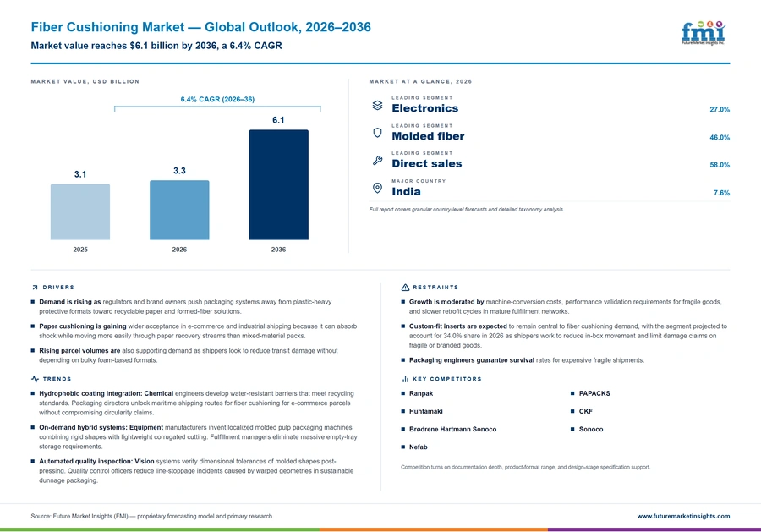Click the 2026 axis label
761x532 pixels.
[179, 250]
